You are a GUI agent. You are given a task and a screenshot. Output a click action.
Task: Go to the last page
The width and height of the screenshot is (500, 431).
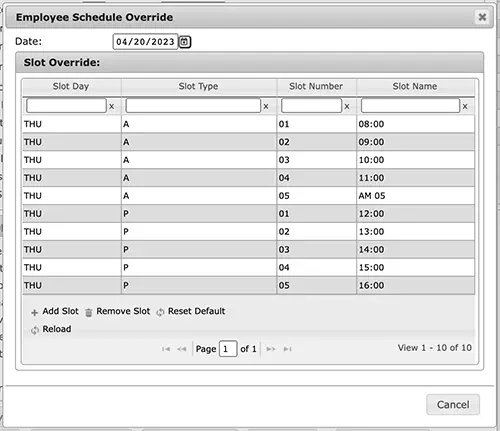[x=287, y=349]
